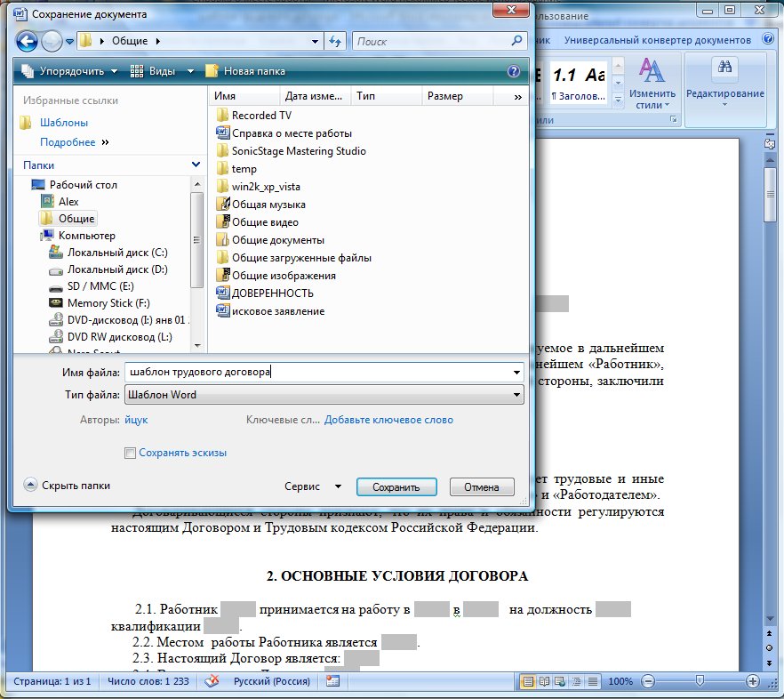Open Универсальный конвертер документов tab
Viewport: 784px width, 699px height.
tap(658, 40)
